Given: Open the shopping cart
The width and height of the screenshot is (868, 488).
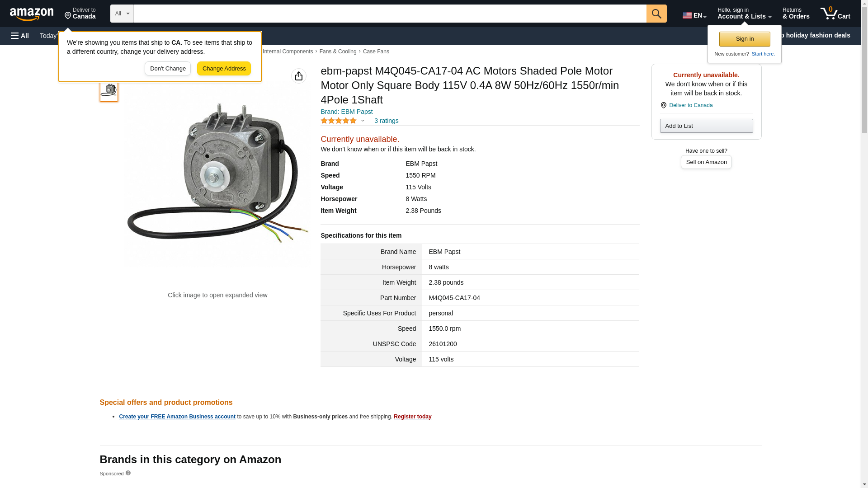Looking at the screenshot, I should click(835, 14).
